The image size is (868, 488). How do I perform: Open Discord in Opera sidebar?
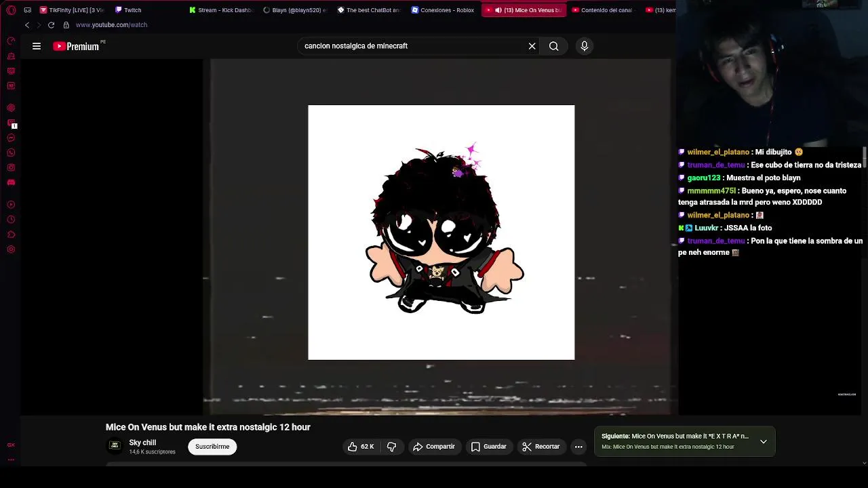pos(11,182)
